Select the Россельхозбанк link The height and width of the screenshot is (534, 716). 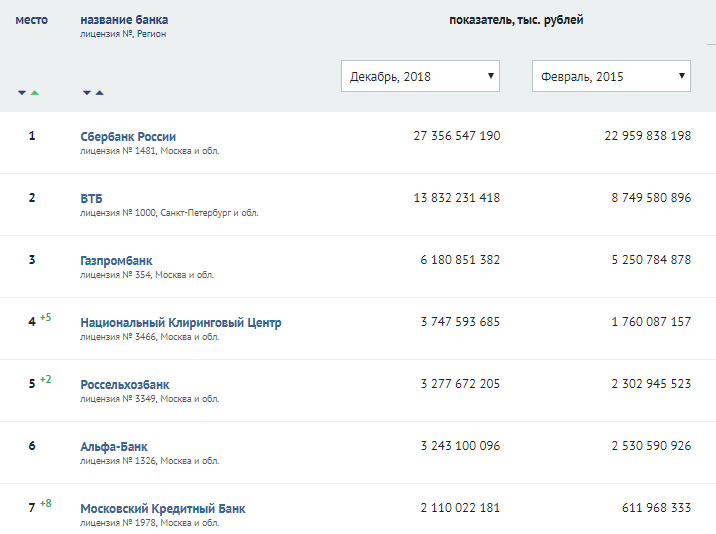125,384
